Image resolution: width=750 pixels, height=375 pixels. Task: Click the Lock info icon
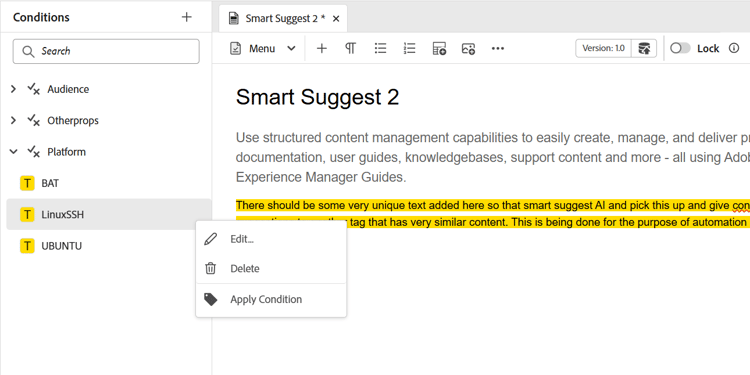click(734, 48)
